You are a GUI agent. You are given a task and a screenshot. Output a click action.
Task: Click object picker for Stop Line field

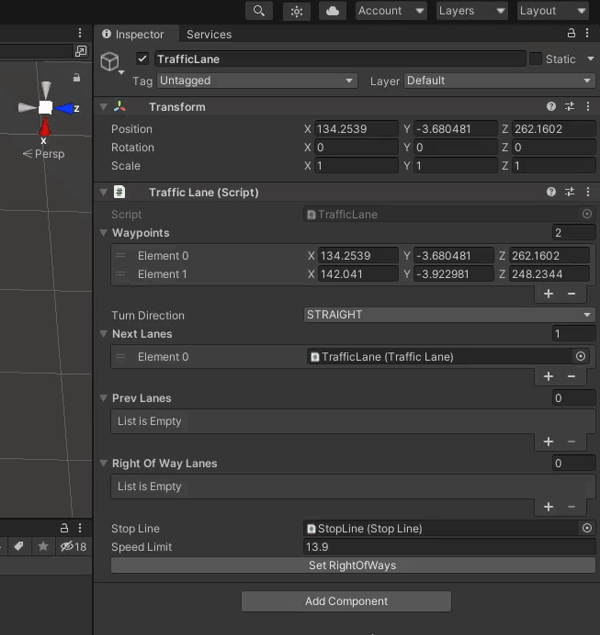(587, 528)
